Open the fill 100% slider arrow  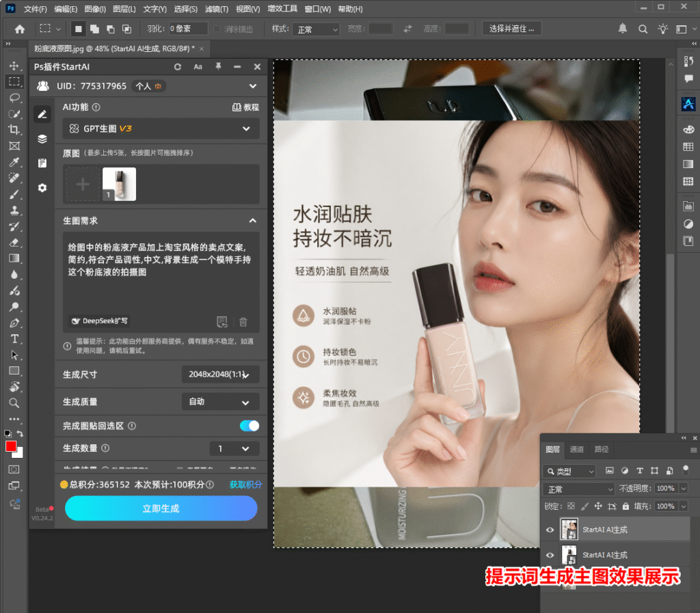click(x=684, y=506)
